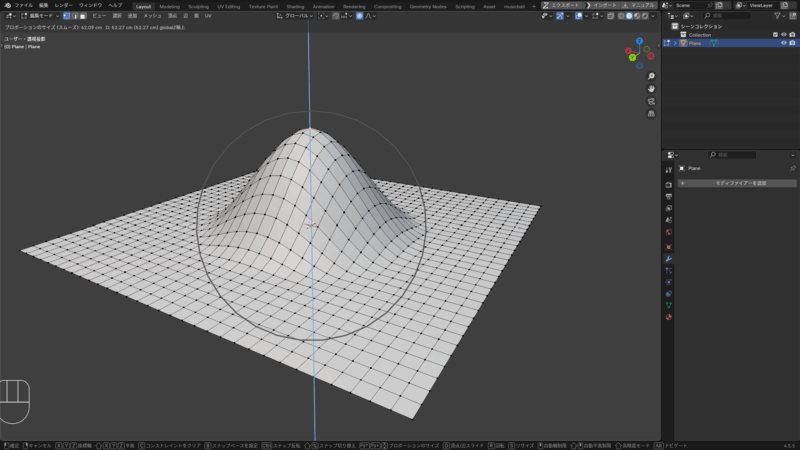Open the レンダー menu
The width and height of the screenshot is (800, 450).
tap(63, 5)
